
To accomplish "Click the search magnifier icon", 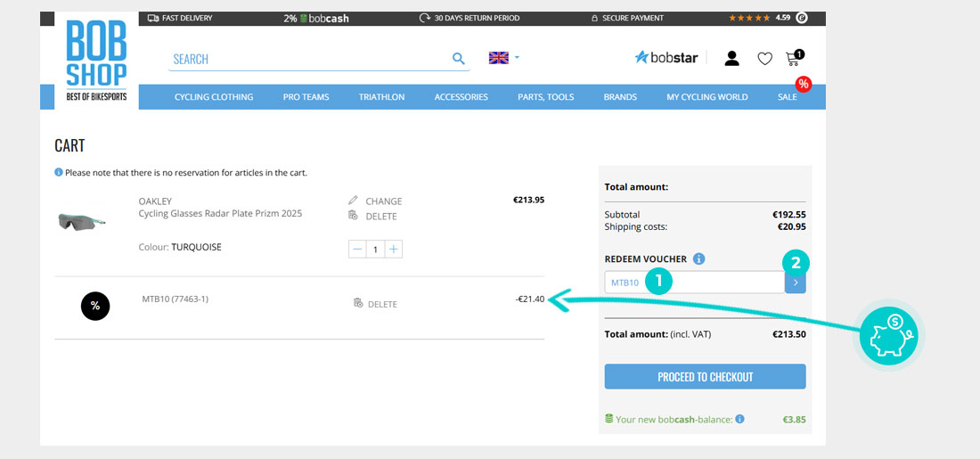I will 459,59.
